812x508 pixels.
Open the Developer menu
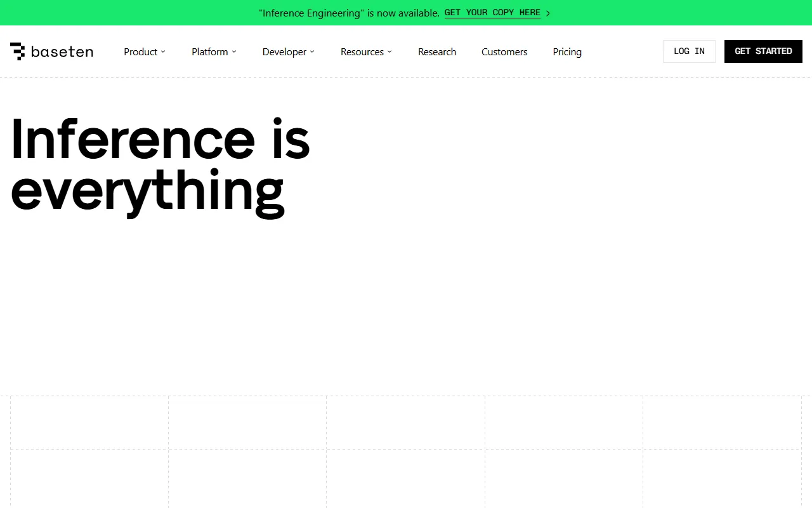(284, 52)
